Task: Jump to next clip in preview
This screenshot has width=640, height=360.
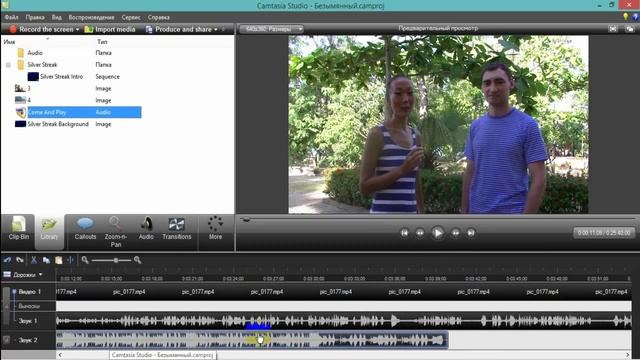Action: click(x=471, y=233)
